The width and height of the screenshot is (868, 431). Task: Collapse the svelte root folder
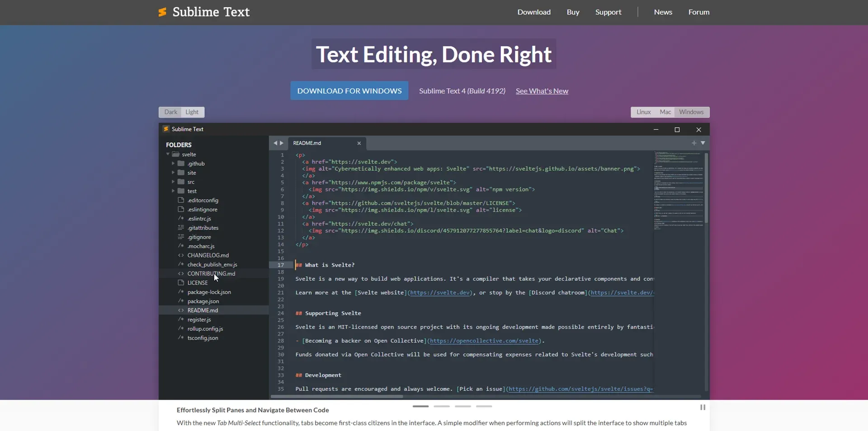coord(168,155)
